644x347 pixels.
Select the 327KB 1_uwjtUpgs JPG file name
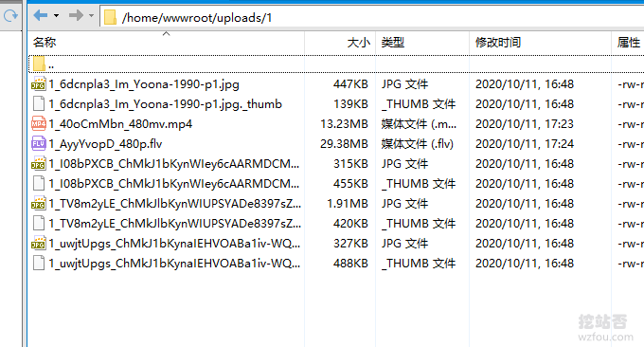click(174, 244)
